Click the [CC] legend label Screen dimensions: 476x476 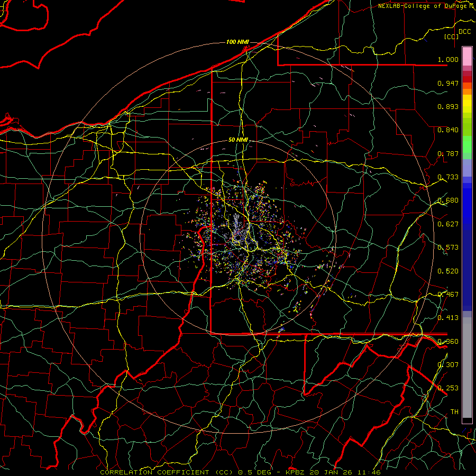(451, 36)
